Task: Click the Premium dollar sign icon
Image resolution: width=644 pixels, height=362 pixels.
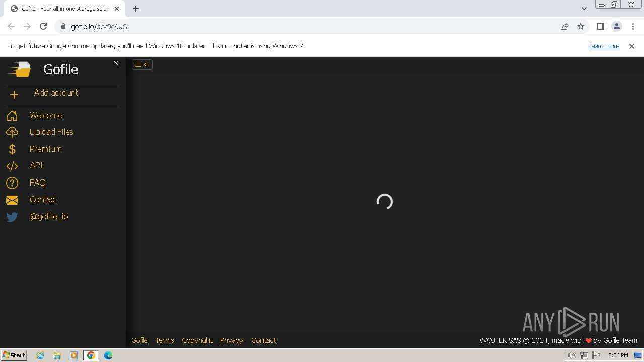Action: [x=12, y=149]
